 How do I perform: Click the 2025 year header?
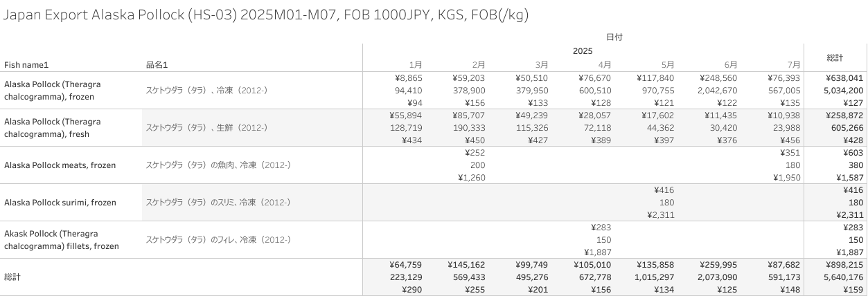click(583, 51)
